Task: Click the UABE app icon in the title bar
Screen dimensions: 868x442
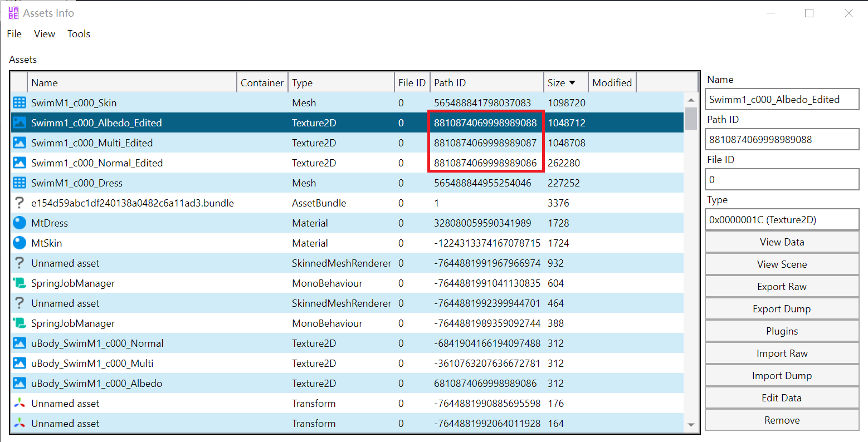Action: point(13,13)
